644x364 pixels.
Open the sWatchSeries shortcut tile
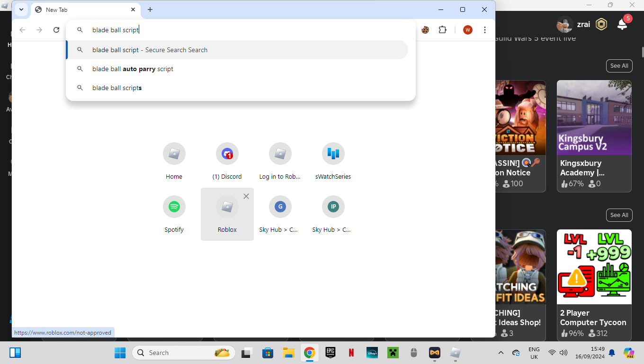(x=333, y=161)
